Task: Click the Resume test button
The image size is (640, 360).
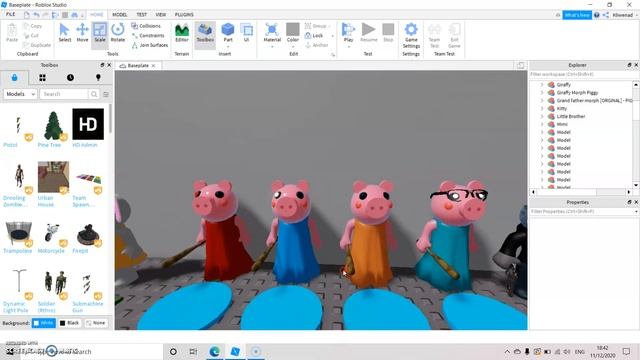Action: click(369, 33)
